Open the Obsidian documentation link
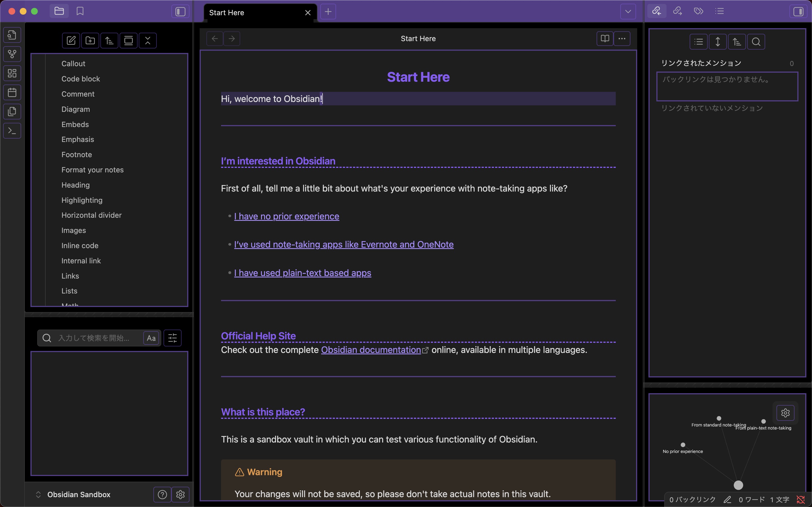The height and width of the screenshot is (507, 812). tap(371, 350)
